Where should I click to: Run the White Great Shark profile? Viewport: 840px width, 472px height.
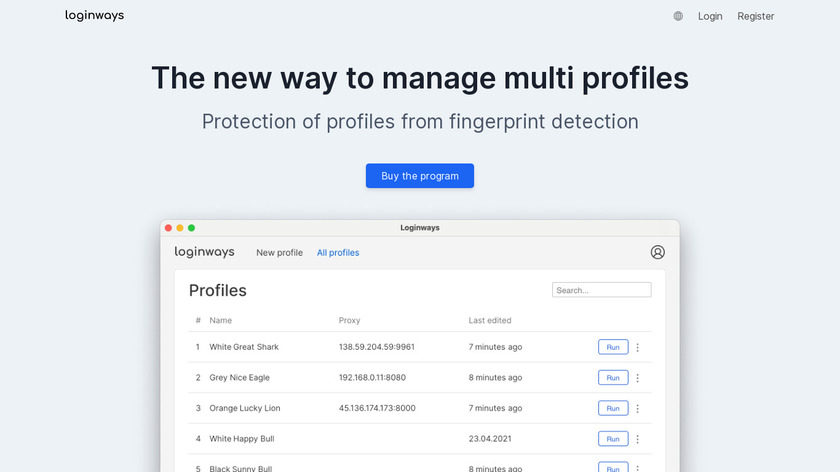coord(613,347)
